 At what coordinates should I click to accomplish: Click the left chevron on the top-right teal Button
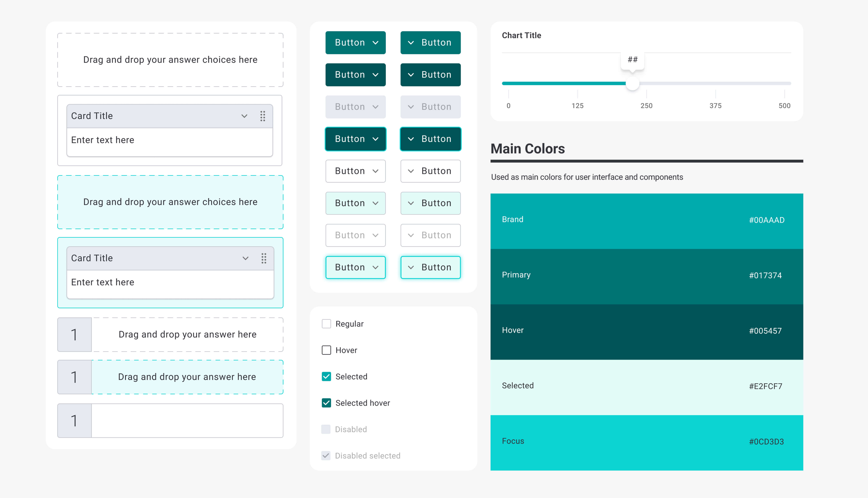(411, 43)
